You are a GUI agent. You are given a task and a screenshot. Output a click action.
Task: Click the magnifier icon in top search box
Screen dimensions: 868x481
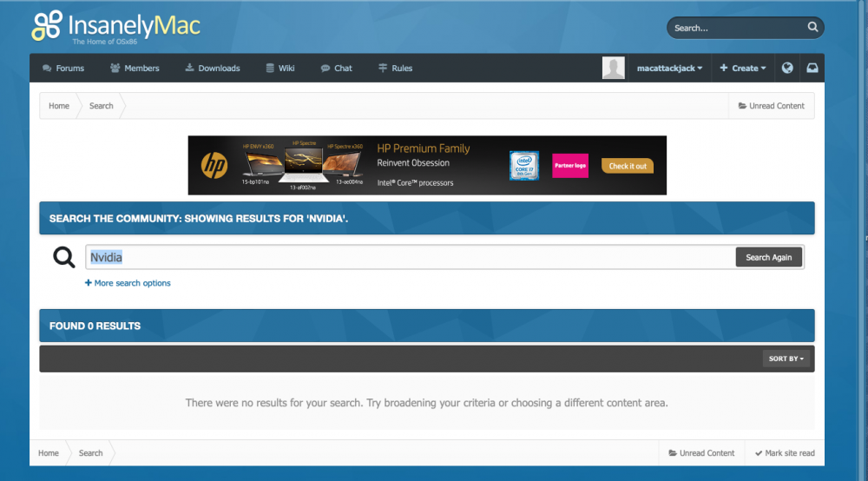(x=812, y=27)
